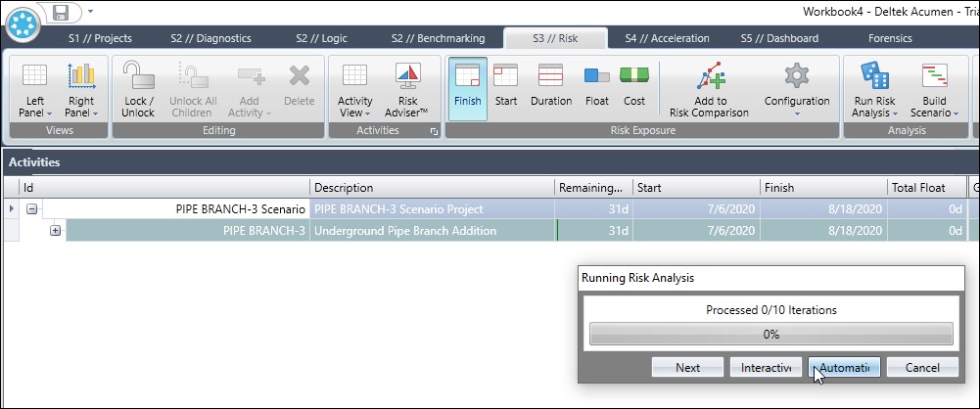Open the Activities group dialog launcher

point(435,131)
